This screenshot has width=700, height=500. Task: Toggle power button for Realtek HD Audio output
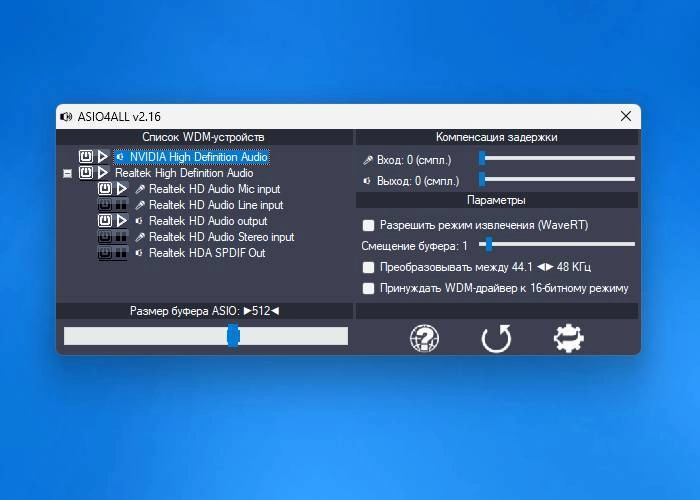click(105, 221)
